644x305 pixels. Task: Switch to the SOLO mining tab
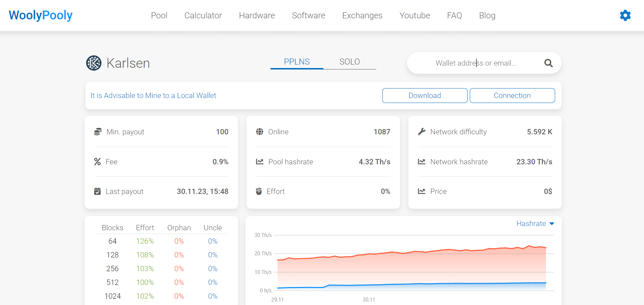pyautogui.click(x=349, y=62)
